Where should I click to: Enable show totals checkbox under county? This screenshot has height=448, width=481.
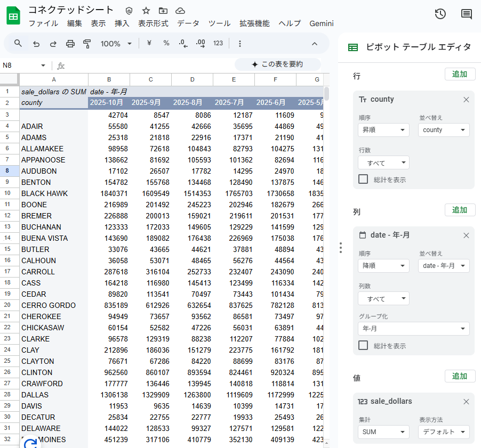(x=363, y=179)
